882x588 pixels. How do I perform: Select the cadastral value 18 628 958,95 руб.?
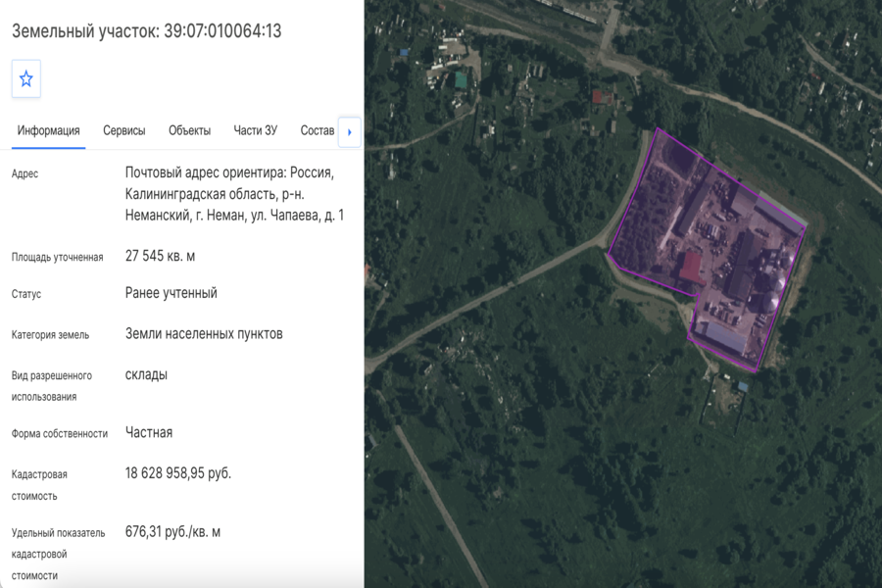pos(177,473)
